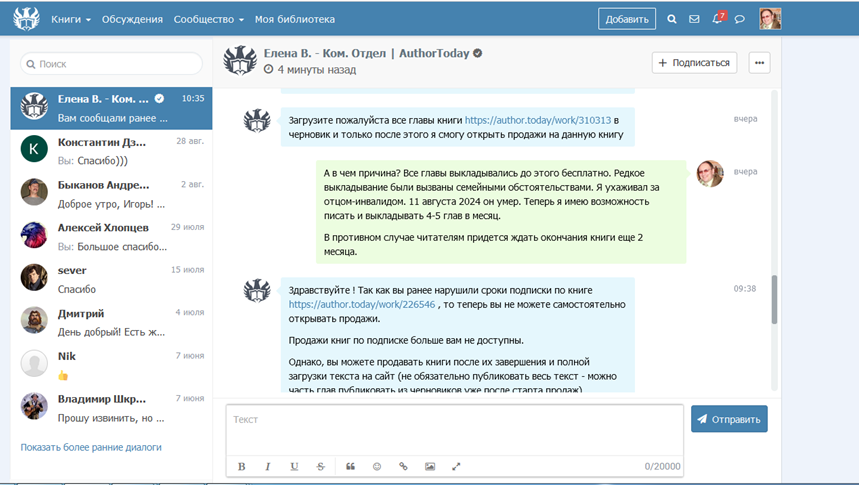Toggle italic text formatting
859x485 pixels.
click(268, 466)
